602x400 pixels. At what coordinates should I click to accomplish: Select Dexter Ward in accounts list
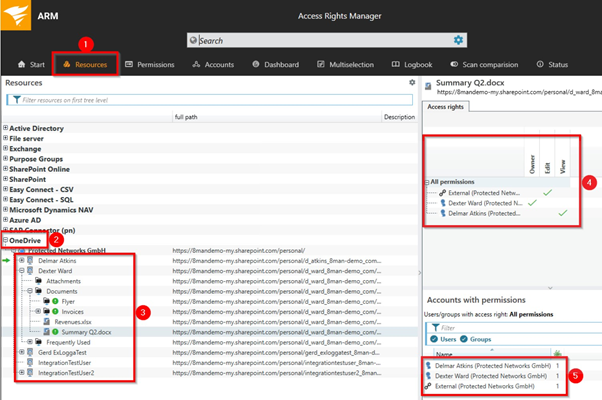click(491, 376)
